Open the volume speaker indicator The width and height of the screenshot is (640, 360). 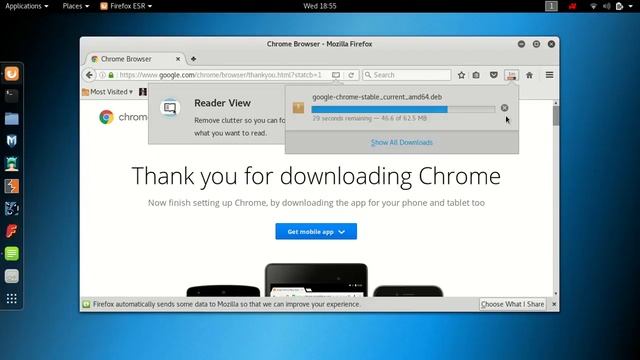click(x=607, y=6)
